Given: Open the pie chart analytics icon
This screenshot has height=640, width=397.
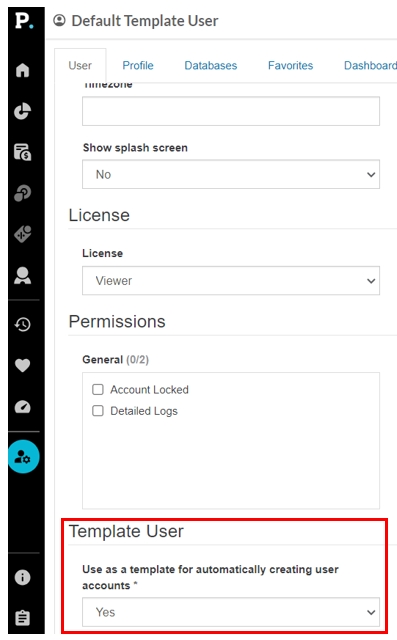Looking at the screenshot, I should [x=22, y=111].
